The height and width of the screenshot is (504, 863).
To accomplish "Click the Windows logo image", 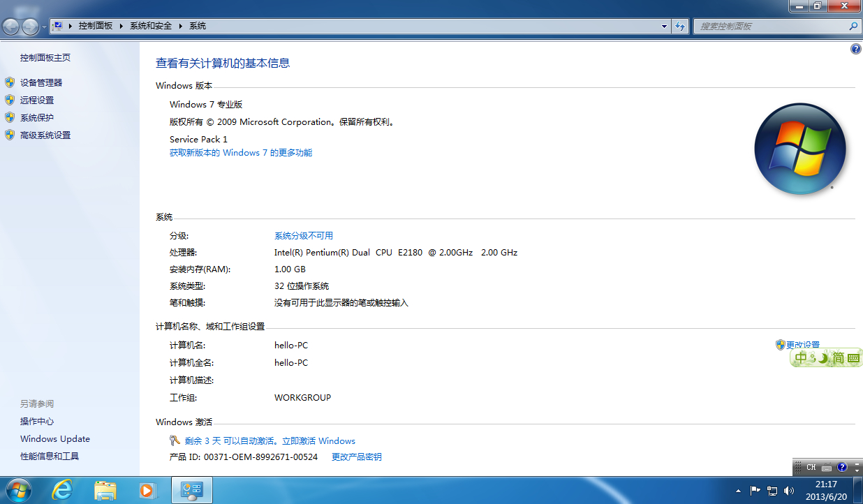I will [x=800, y=149].
